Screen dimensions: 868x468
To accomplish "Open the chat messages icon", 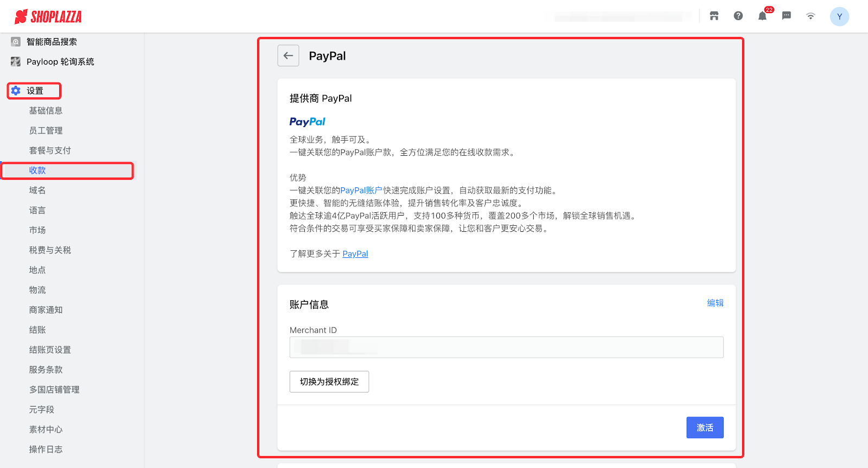I will [786, 16].
